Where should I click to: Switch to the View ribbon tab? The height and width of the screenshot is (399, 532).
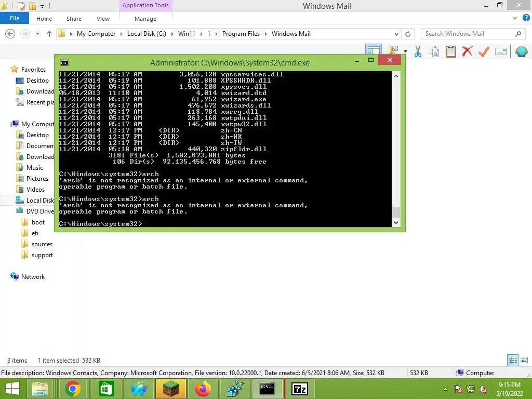coord(103,19)
